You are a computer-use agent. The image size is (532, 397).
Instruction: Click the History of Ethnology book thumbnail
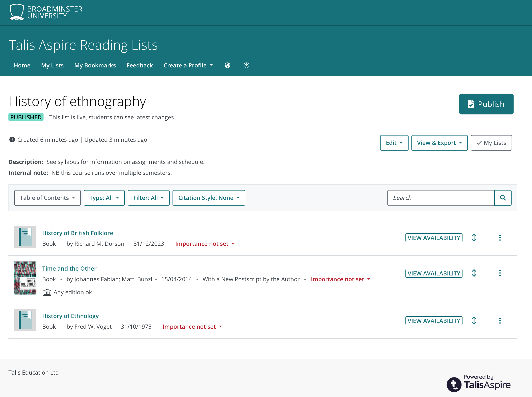pyautogui.click(x=25, y=320)
